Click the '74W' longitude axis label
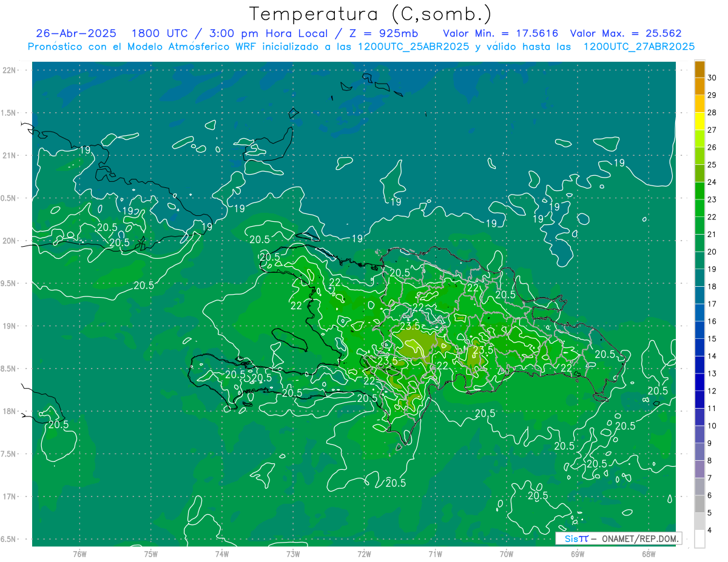 coord(221,554)
